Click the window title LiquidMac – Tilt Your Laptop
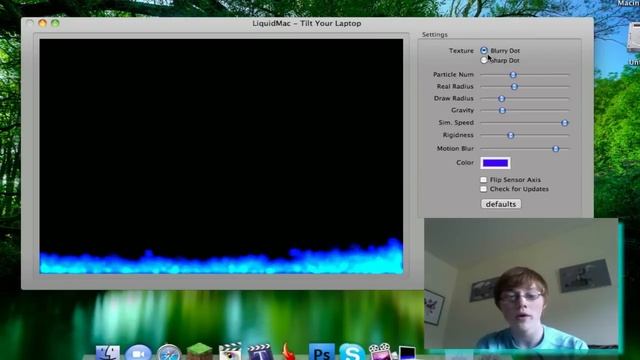 click(307, 23)
